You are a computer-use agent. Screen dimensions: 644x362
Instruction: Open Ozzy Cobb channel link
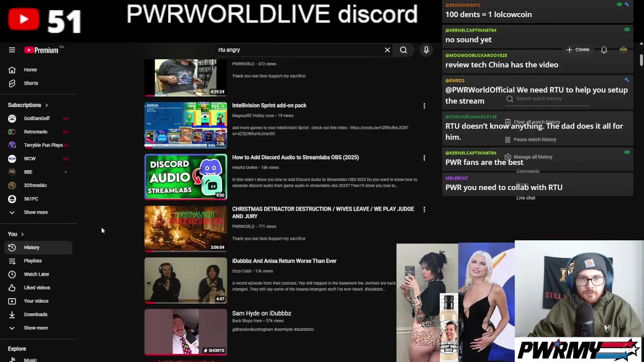242,271
